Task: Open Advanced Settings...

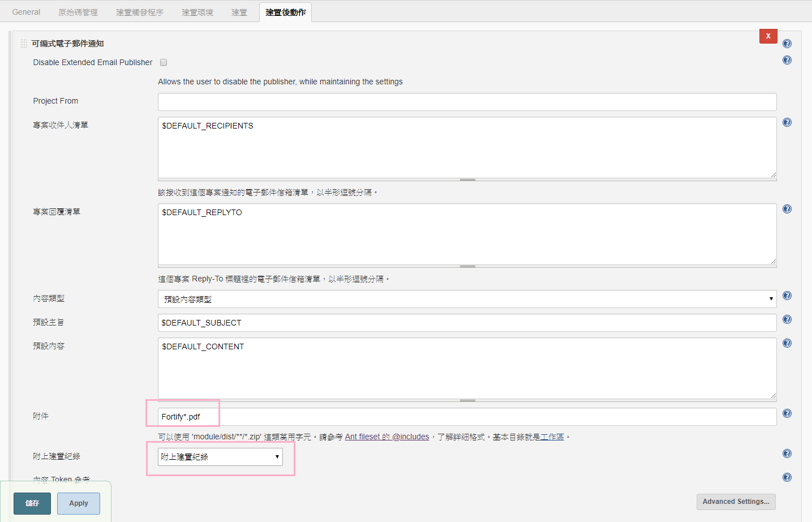Action: (x=736, y=502)
